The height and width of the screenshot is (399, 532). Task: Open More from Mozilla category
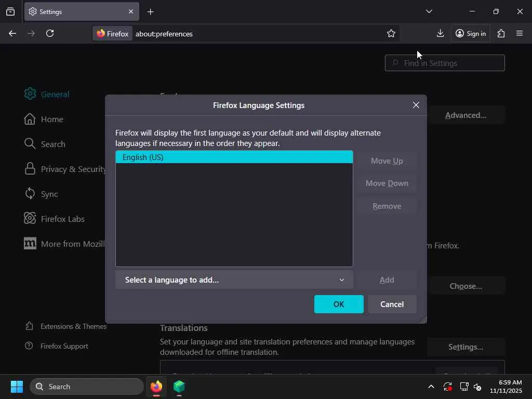pos(64,244)
